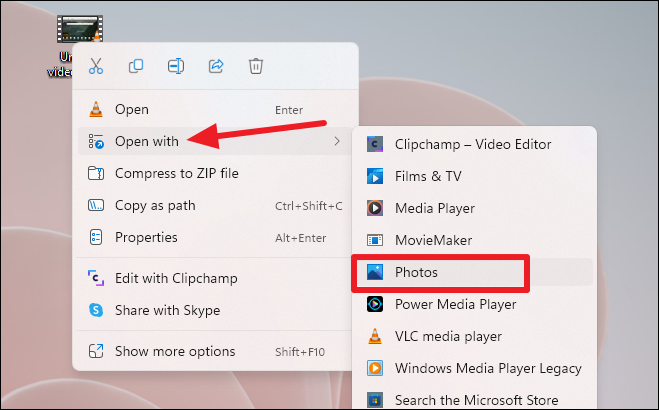Click the Windows Media Player Legacy icon
Viewport: 659px width, 410px height.
coord(374,368)
